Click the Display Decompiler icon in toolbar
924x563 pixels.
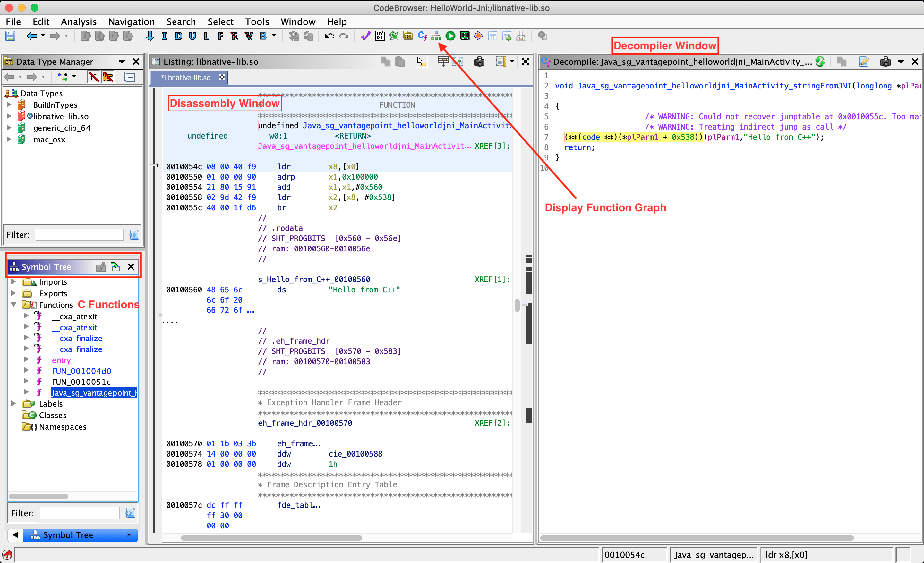tap(422, 36)
